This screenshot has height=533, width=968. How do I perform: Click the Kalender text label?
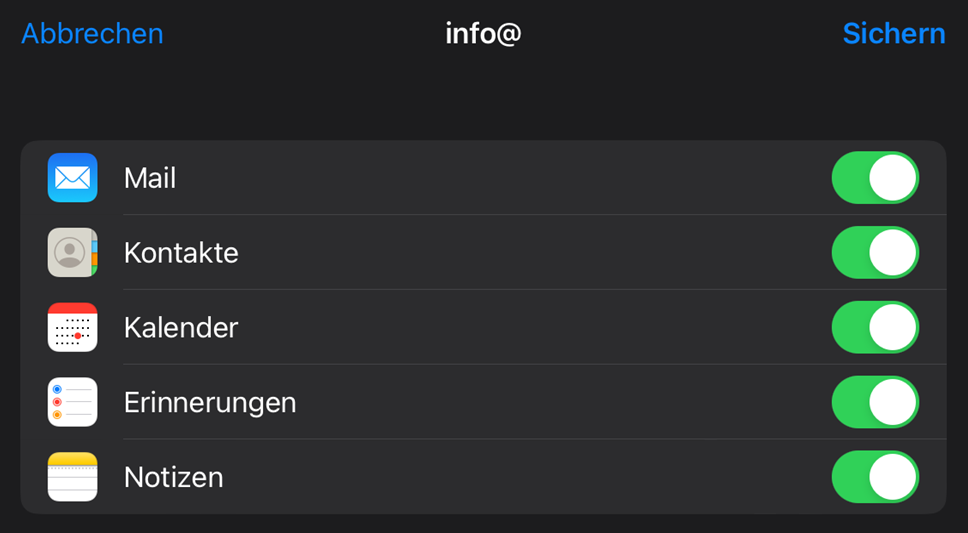click(x=181, y=328)
